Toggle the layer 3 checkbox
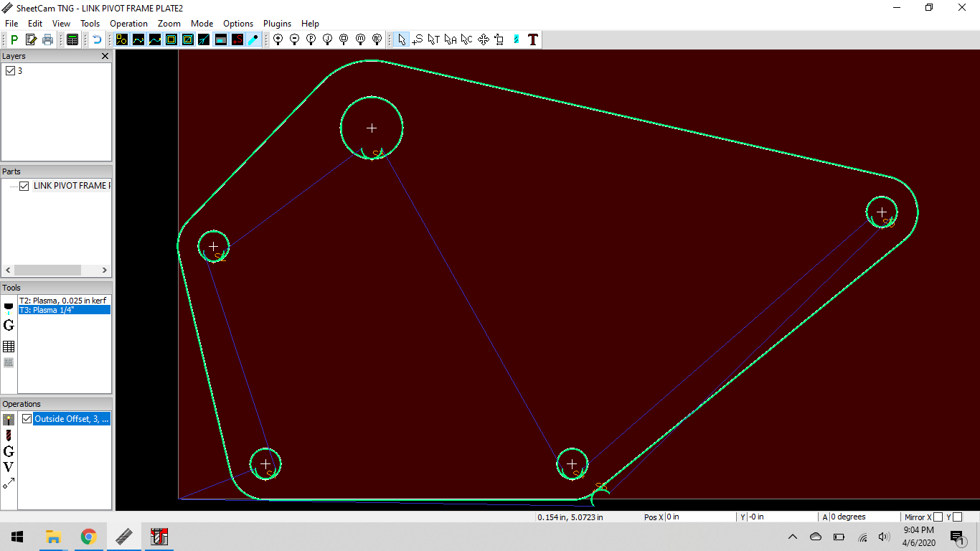The height and width of the screenshot is (551, 980). (10, 70)
